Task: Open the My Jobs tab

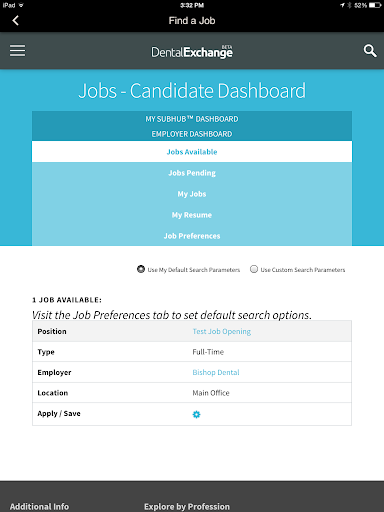Action: (x=192, y=194)
